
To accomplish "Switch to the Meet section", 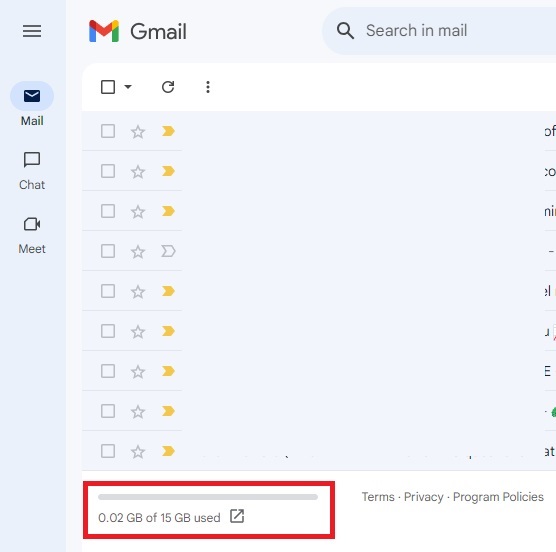I will click(32, 235).
